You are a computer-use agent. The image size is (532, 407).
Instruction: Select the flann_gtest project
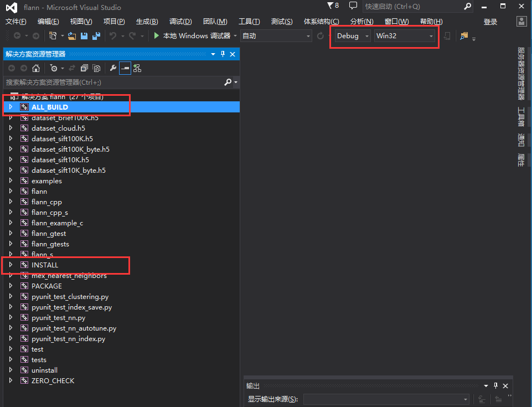(49, 233)
